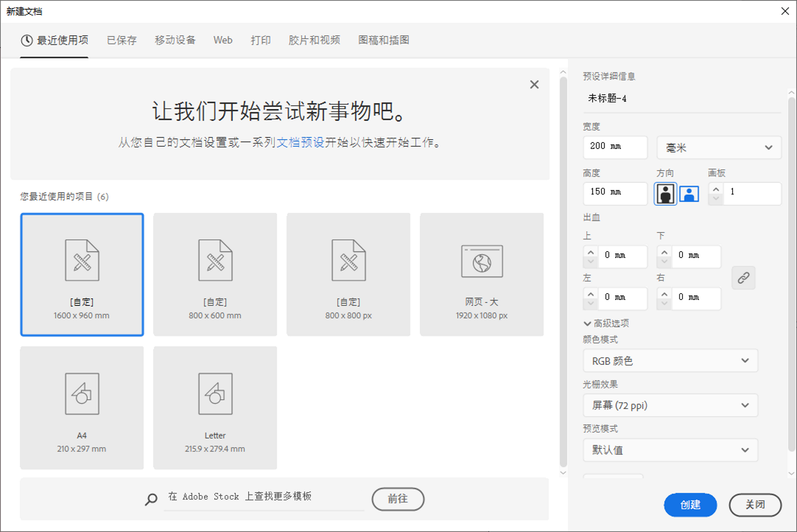Click the document name field 未标题-4
Viewport: 797px width, 532px height.
[682, 99]
